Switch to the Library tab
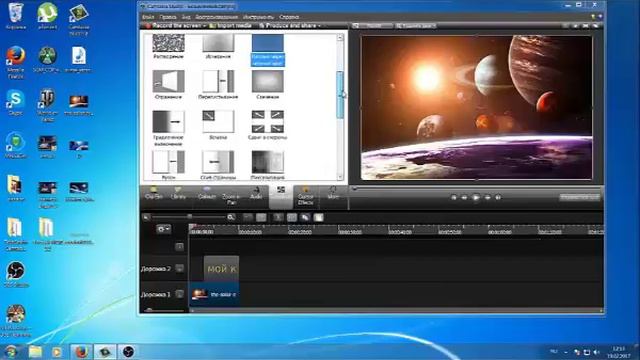This screenshot has width=640, height=360. pyautogui.click(x=178, y=193)
